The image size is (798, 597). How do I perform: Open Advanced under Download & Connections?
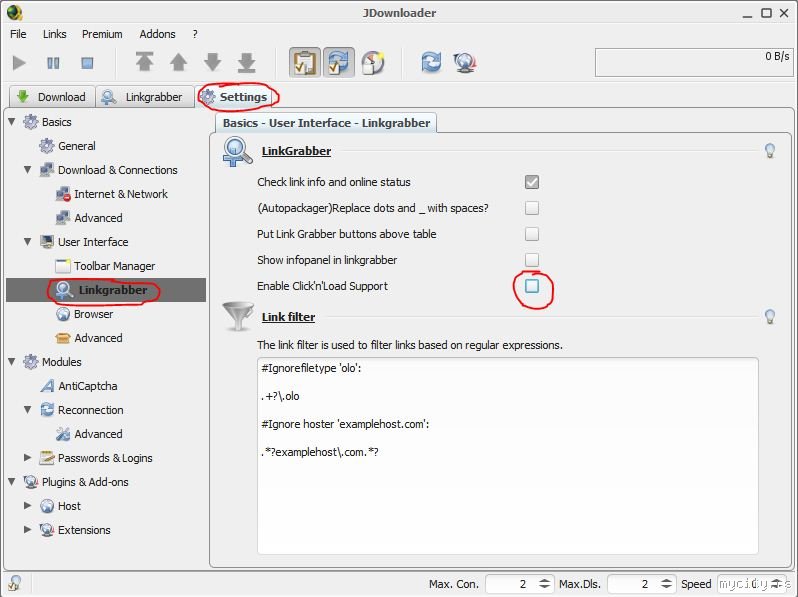(90, 217)
